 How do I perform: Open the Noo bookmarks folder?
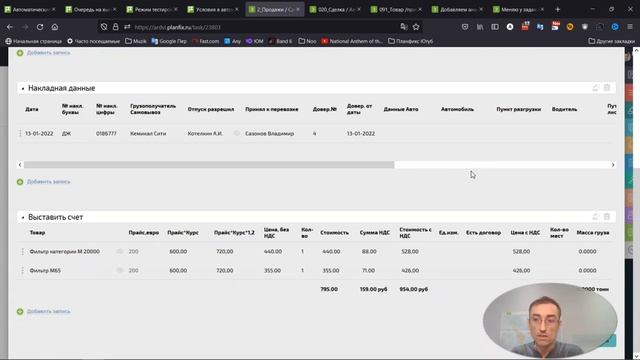tap(307, 41)
